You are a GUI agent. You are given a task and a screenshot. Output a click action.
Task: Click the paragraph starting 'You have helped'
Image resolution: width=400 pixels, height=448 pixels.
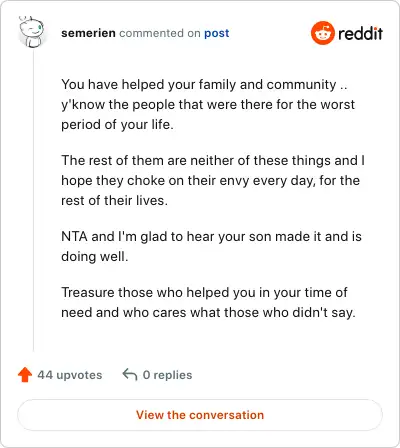coord(208,104)
